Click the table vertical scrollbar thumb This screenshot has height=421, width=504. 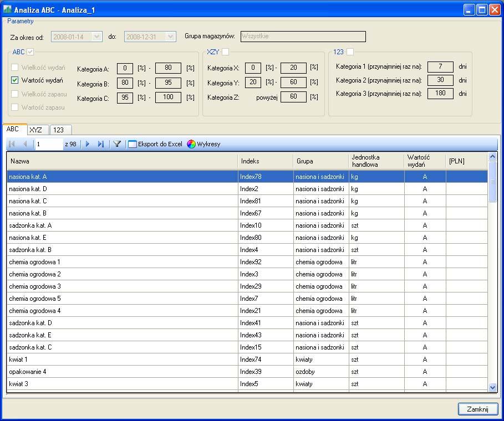[x=492, y=182]
